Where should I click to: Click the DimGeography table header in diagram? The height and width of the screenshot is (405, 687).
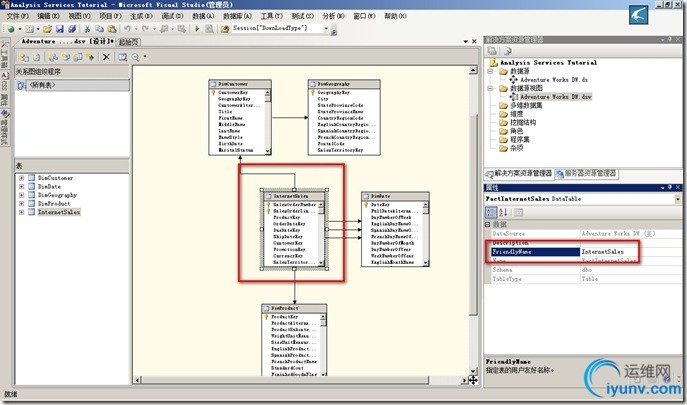tap(344, 84)
